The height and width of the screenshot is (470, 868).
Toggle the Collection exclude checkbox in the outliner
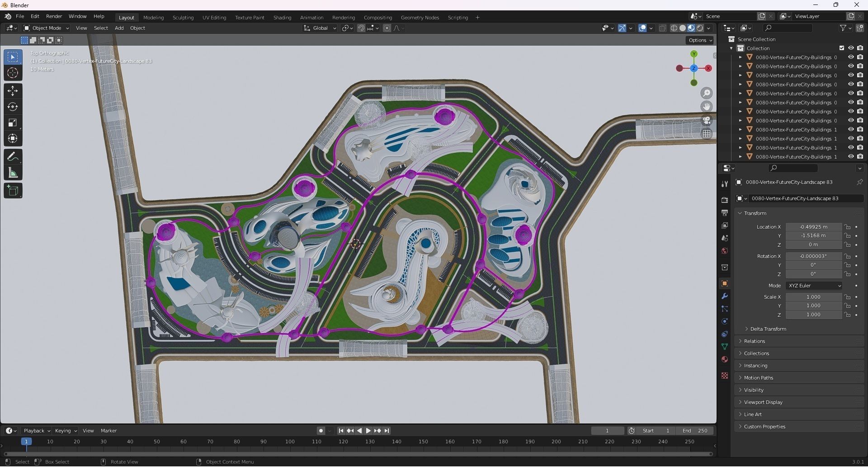coord(842,48)
